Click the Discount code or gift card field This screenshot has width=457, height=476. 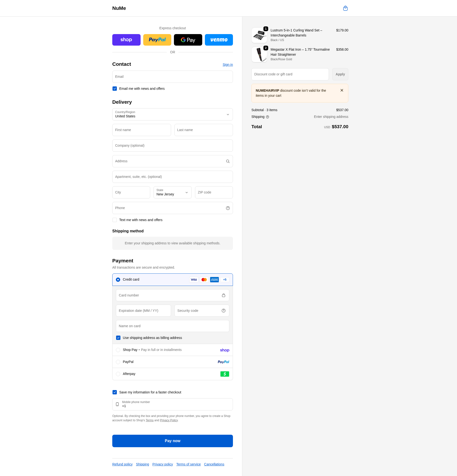290,74
